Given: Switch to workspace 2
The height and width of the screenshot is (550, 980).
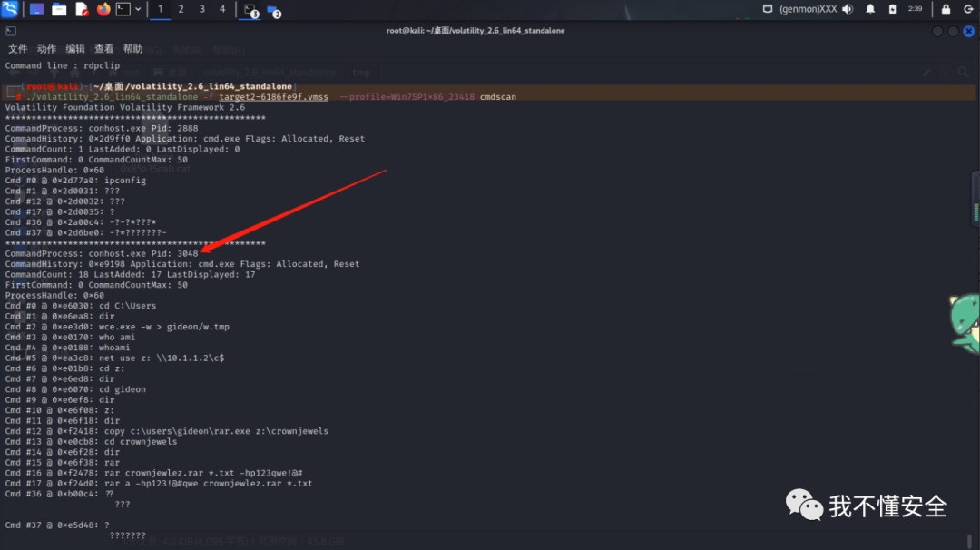Looking at the screenshot, I should tap(181, 9).
